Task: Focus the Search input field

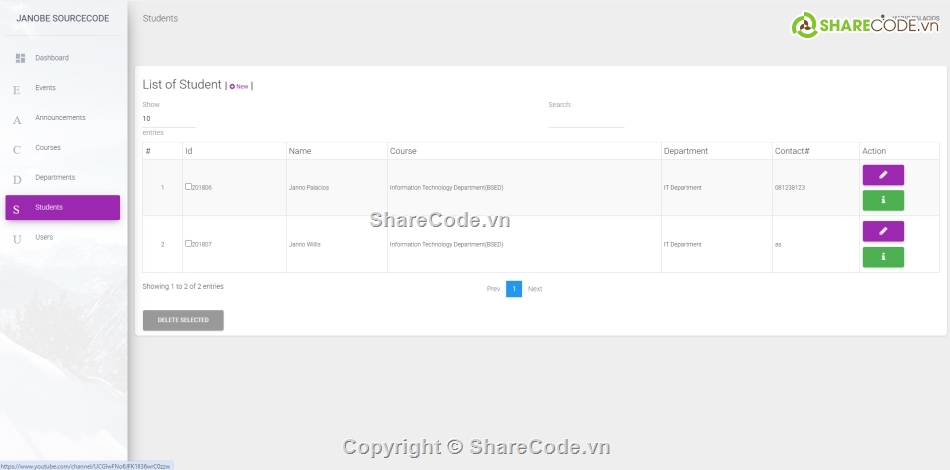Action: [x=585, y=119]
